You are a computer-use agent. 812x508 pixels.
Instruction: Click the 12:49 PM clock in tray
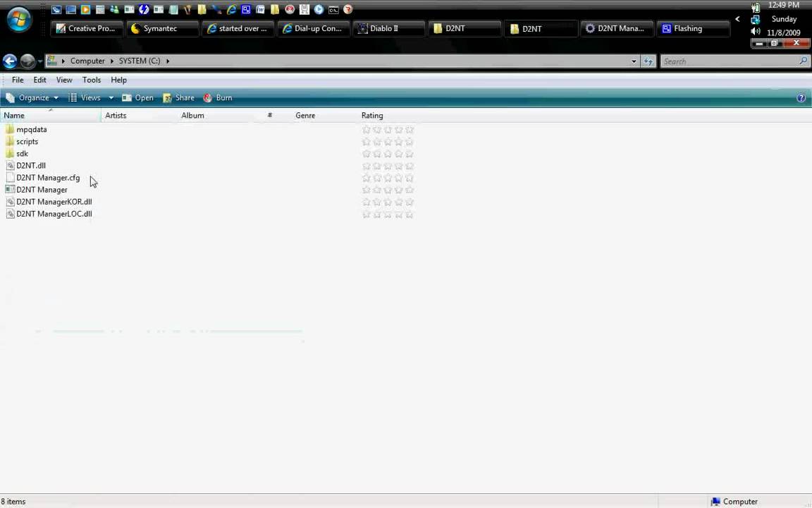tap(784, 5)
